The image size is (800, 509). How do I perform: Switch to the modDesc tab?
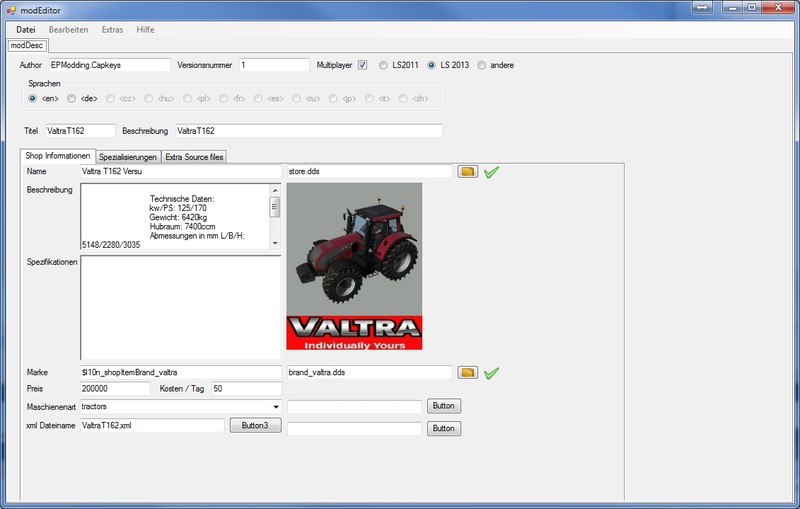point(27,45)
